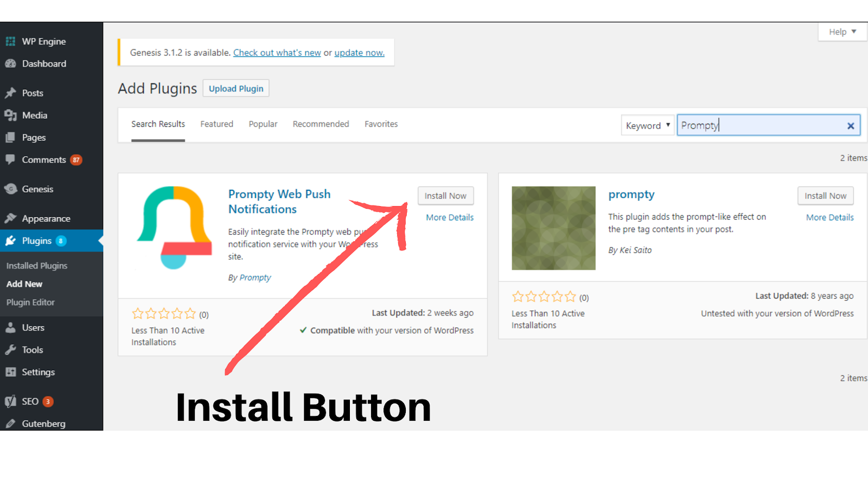The image size is (868, 488).
Task: Go to Dashboard menu label
Action: 44,63
